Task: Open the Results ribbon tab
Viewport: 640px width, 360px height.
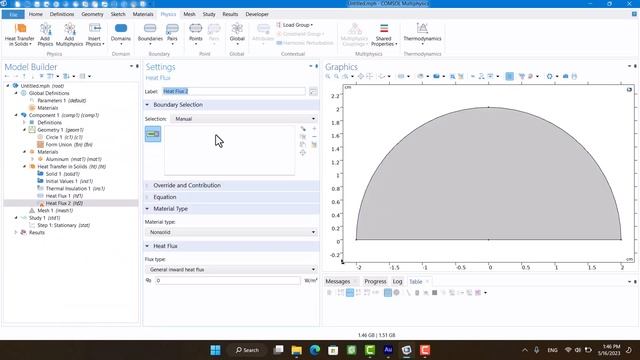Action: click(230, 14)
